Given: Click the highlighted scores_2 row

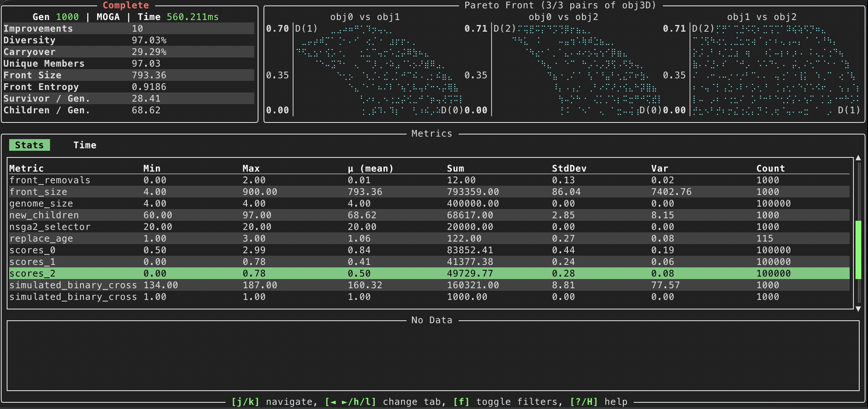Looking at the screenshot, I should (x=33, y=273).
